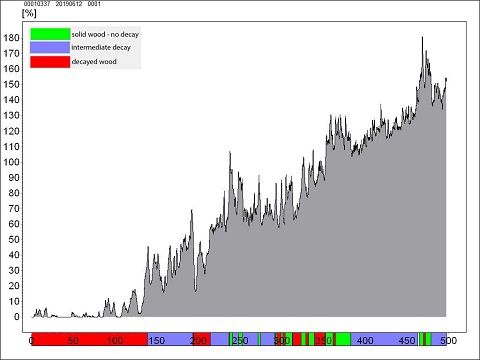Click the tallest graph peak near 180 percent

pyautogui.click(x=422, y=37)
